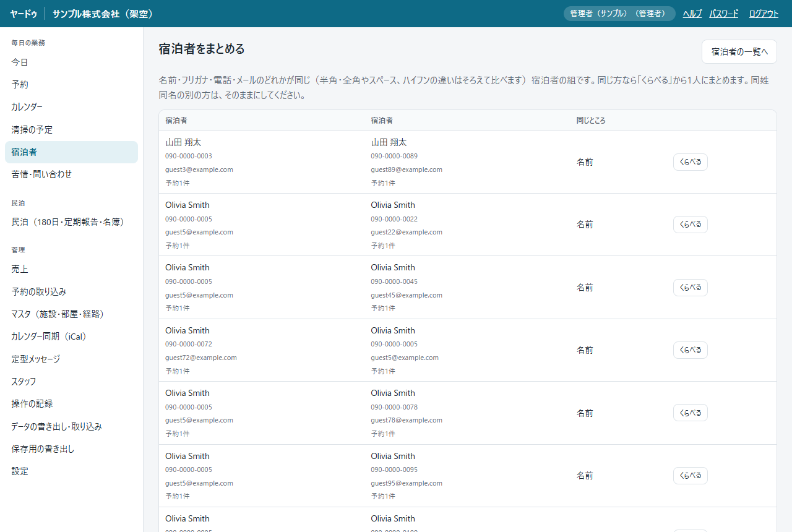
Task: Open 苦情・問い合わせ page
Action: pyautogui.click(x=71, y=174)
